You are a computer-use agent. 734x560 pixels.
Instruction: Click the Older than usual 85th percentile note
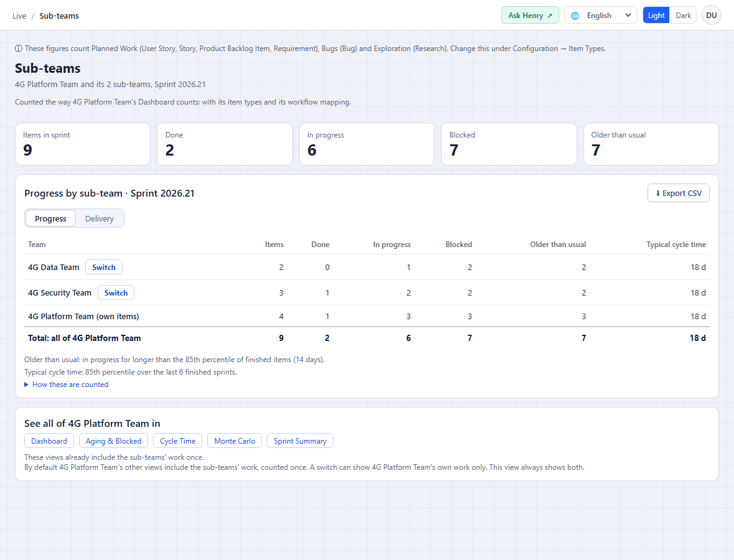click(175, 360)
